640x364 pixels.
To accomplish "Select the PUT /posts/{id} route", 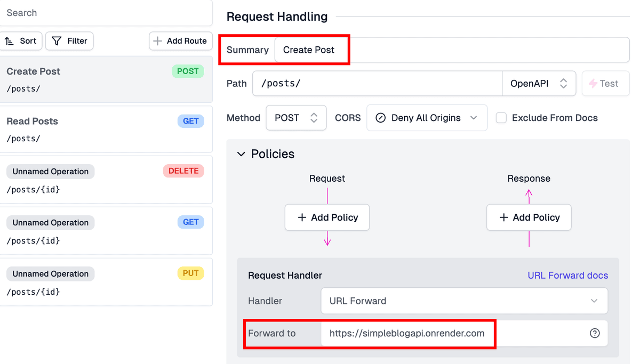I will click(106, 282).
